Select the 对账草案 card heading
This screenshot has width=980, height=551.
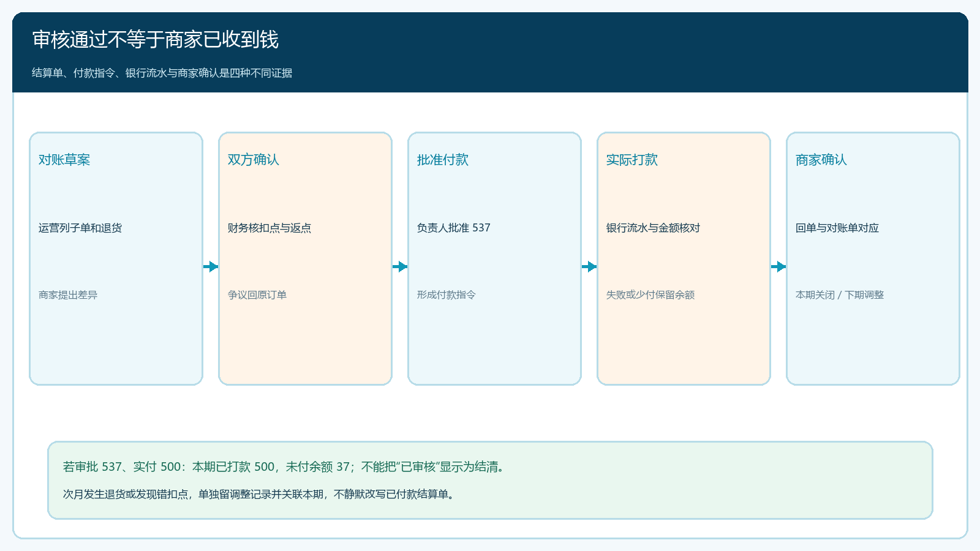(64, 160)
